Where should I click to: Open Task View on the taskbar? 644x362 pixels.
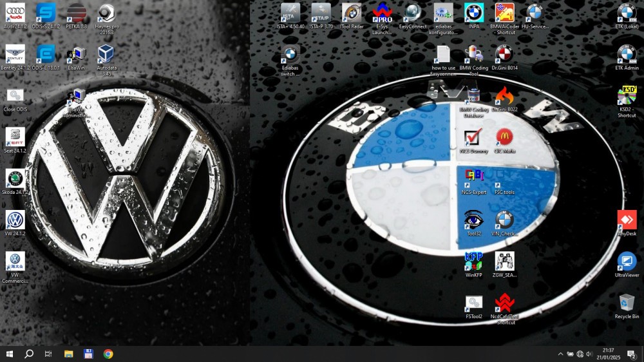click(48, 354)
